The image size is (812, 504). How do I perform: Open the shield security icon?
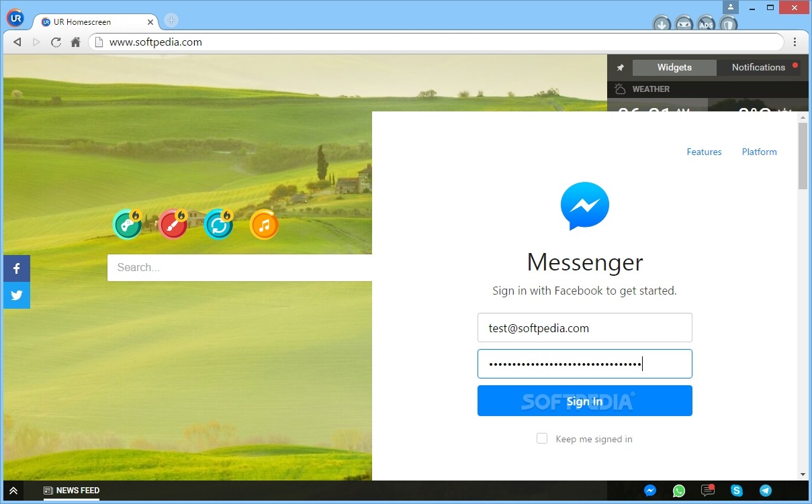click(728, 25)
